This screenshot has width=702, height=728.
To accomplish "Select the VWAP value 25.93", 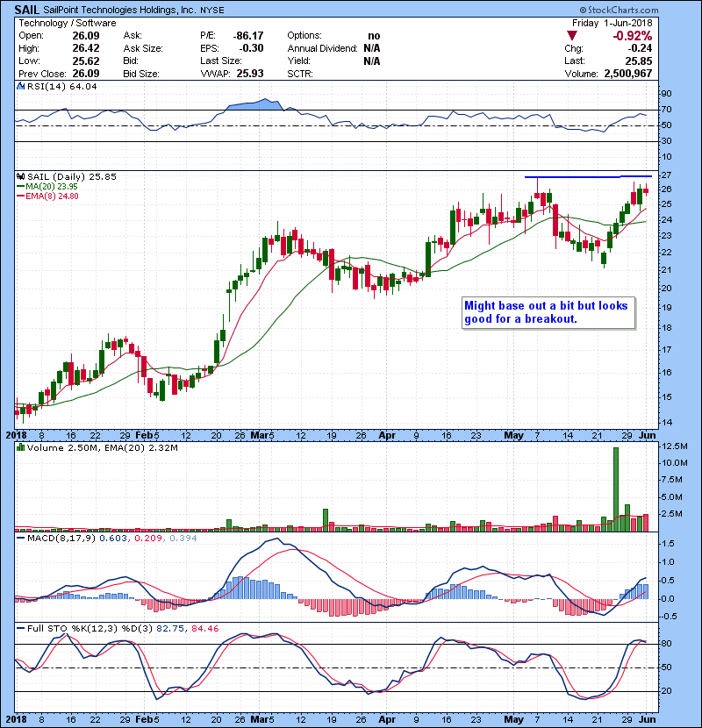I will click(x=250, y=74).
